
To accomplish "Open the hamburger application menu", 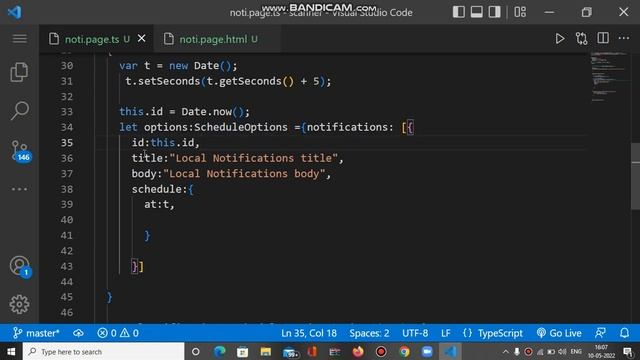I will pyautogui.click(x=19, y=39).
